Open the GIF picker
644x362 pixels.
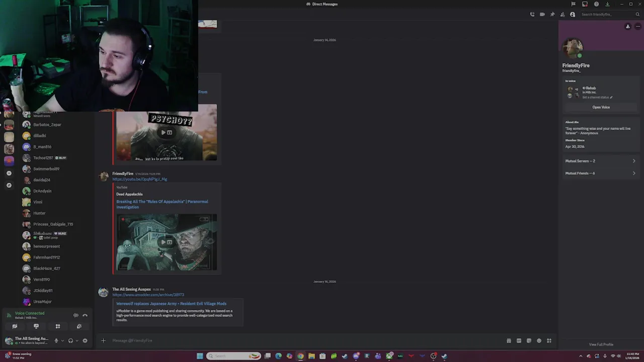click(519, 340)
